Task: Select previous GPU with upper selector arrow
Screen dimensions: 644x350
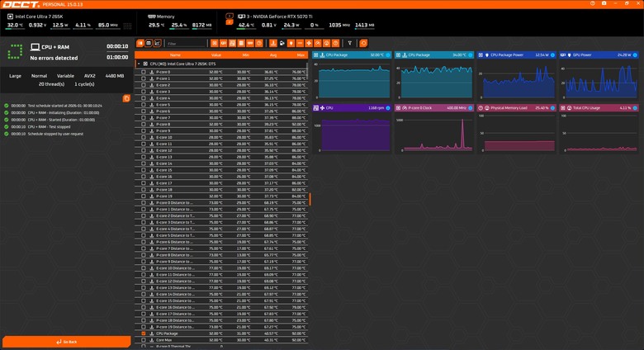Action: 230,16
